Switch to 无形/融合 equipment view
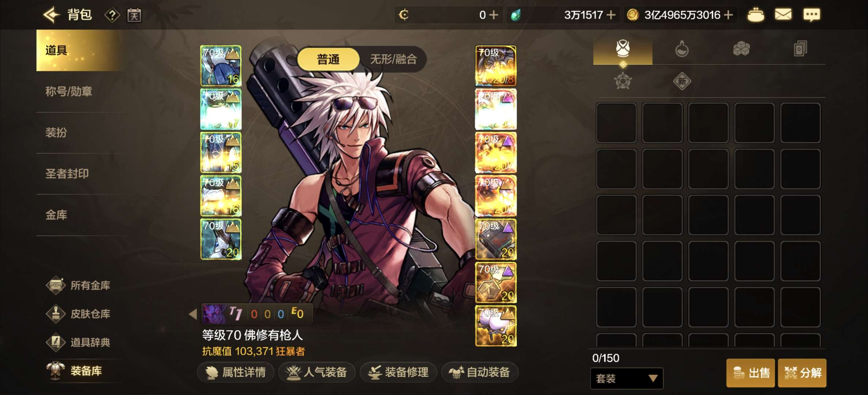 393,59
